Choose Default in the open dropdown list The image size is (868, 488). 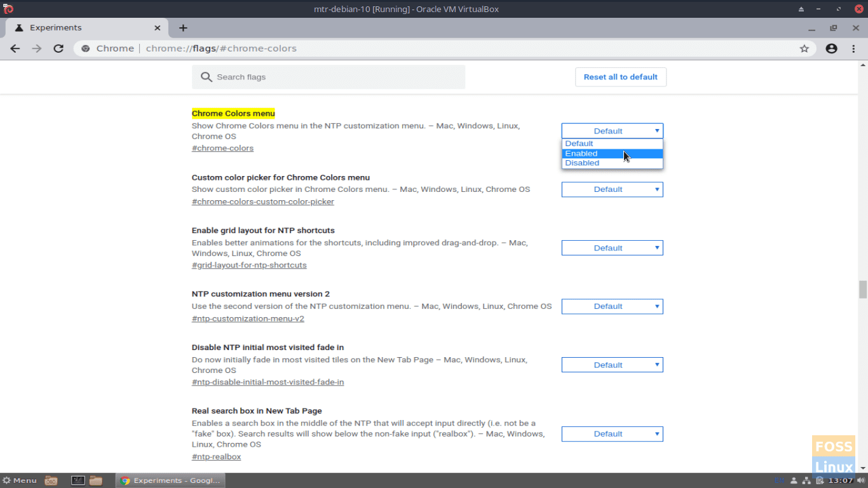click(612, 144)
